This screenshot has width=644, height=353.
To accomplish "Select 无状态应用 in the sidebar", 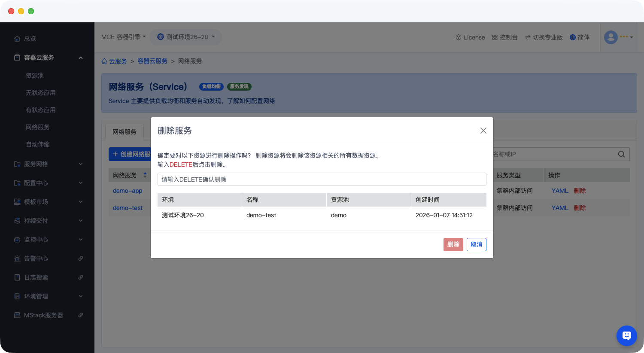I will click(x=41, y=93).
